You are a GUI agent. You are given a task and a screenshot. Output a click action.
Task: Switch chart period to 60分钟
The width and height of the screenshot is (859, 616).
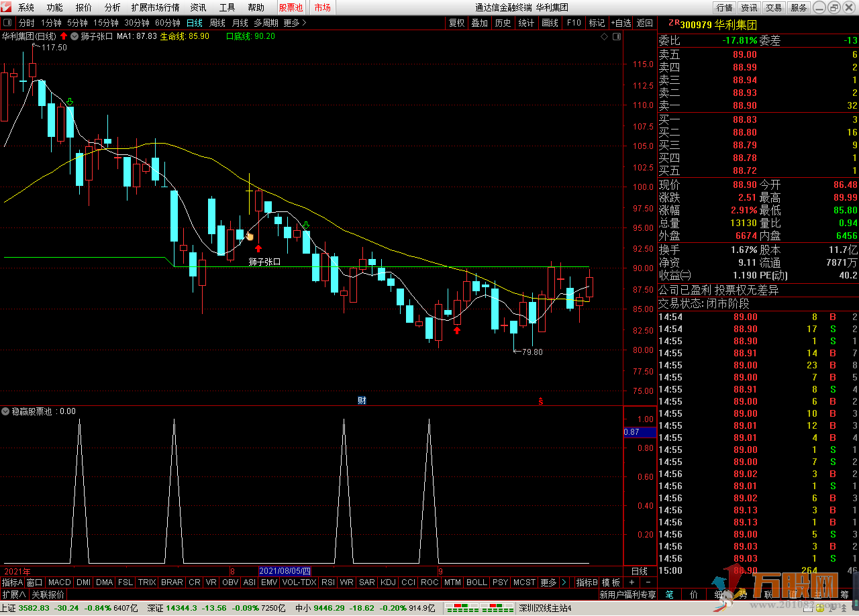point(167,23)
